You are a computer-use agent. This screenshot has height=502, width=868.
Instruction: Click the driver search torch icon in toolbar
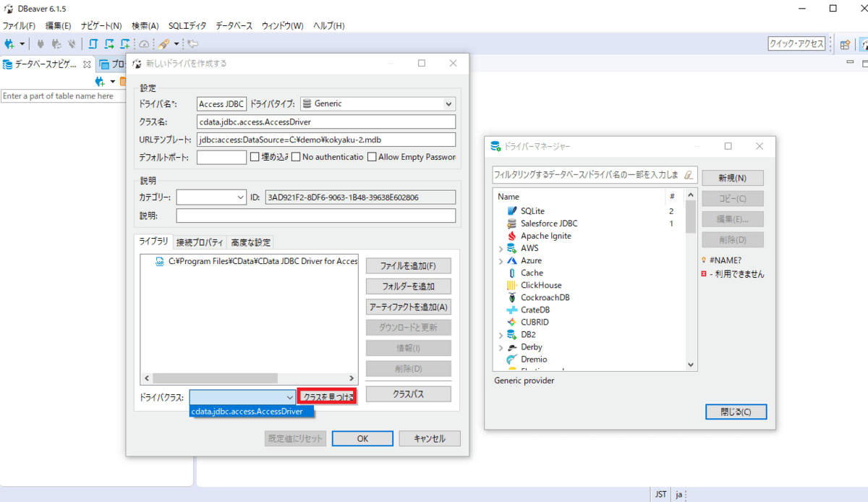point(164,43)
